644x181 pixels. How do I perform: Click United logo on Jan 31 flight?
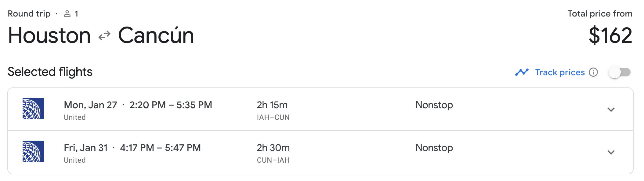coord(33,151)
